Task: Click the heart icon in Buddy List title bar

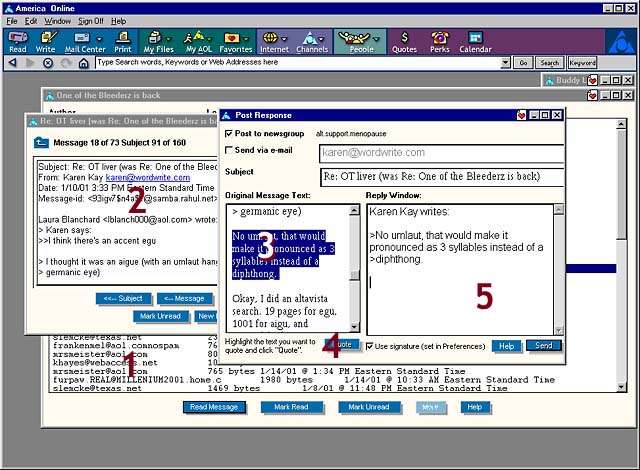Action: 592,80
